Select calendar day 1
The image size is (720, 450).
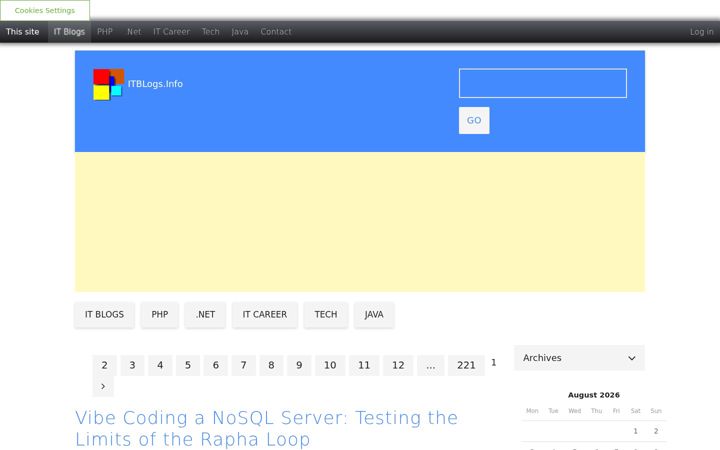pos(636,431)
